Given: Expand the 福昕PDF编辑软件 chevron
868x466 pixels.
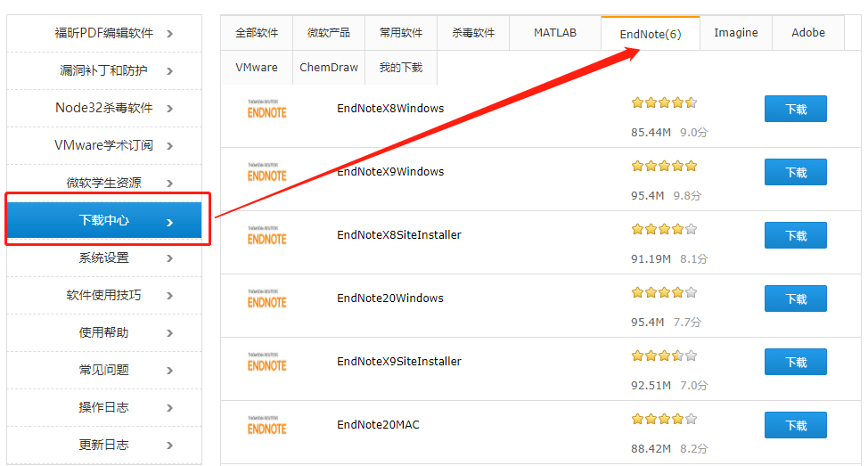Looking at the screenshot, I should point(170,34).
